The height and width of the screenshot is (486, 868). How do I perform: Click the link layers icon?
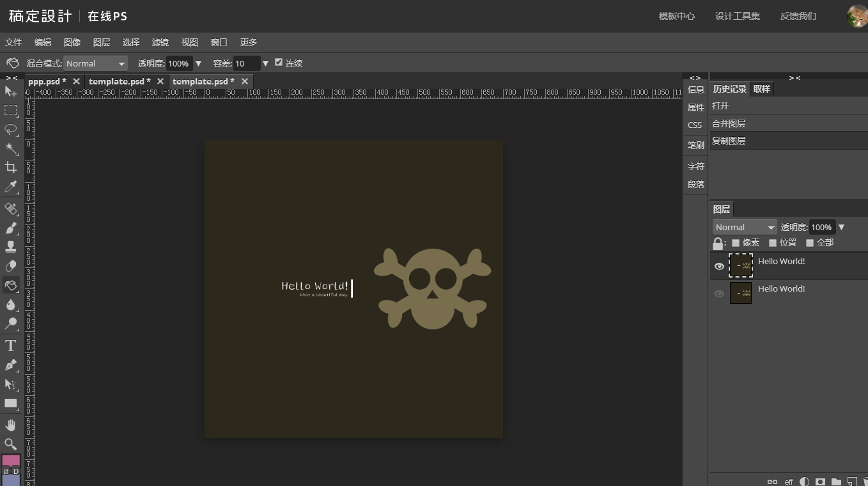pyautogui.click(x=772, y=482)
